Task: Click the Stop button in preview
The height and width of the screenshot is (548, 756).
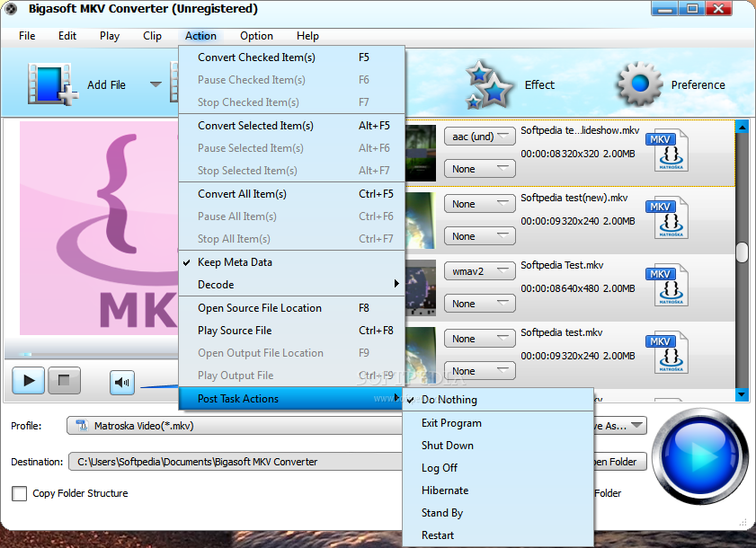Action: tap(64, 381)
